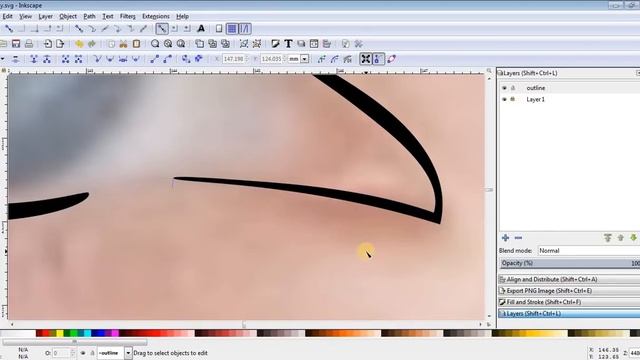The height and width of the screenshot is (360, 640).
Task: Open Fill and Stroke dialog from toolbar icon
Action: (276, 44)
